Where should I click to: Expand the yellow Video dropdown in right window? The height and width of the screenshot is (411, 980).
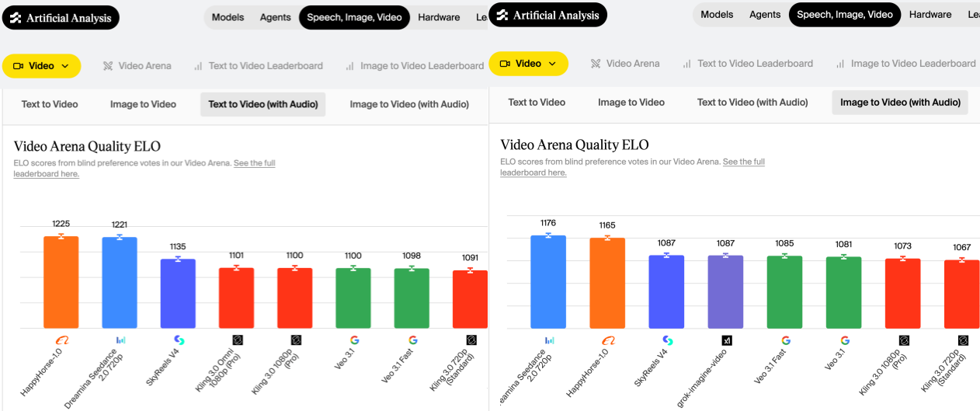click(x=528, y=64)
